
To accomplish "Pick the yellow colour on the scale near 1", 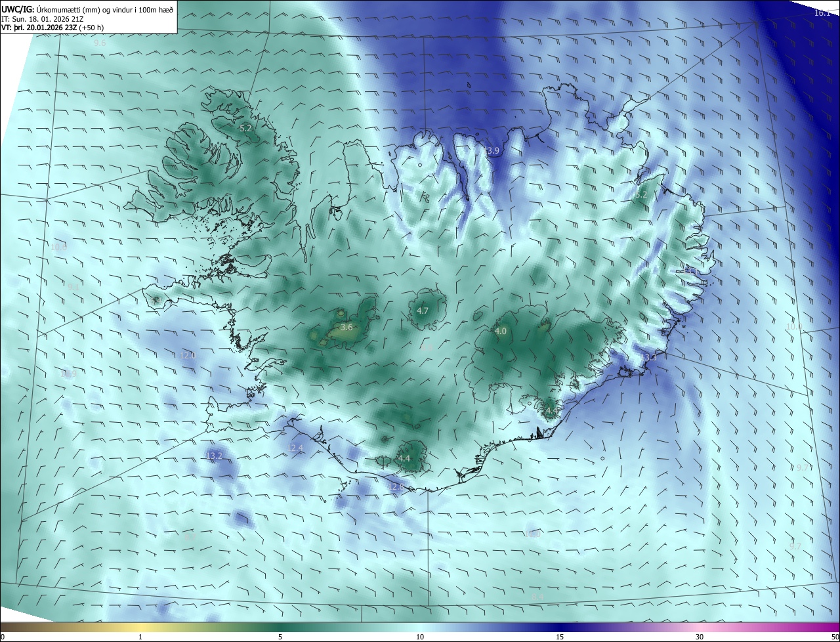I will pyautogui.click(x=140, y=627).
